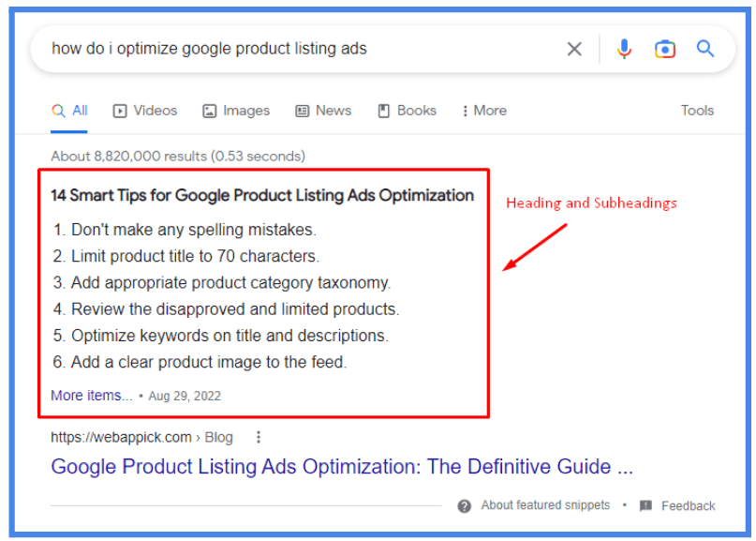Click the Feedback link text
The width and height of the screenshot is (756, 541).
point(688,506)
